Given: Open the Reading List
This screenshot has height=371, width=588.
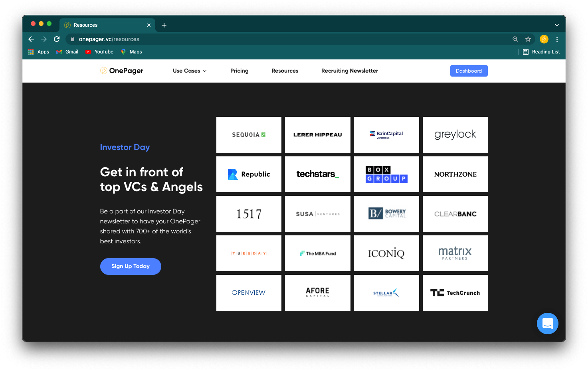Looking at the screenshot, I should (541, 52).
